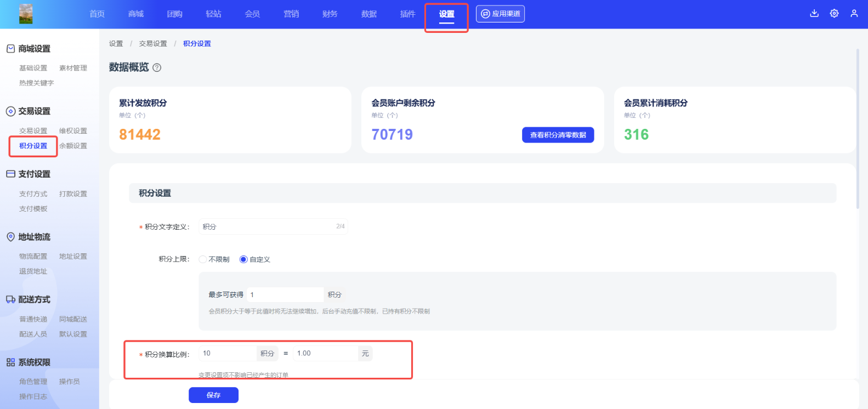This screenshot has width=868, height=409.
Task: Click 交易设置 in the breadcrumb
Action: tap(153, 44)
